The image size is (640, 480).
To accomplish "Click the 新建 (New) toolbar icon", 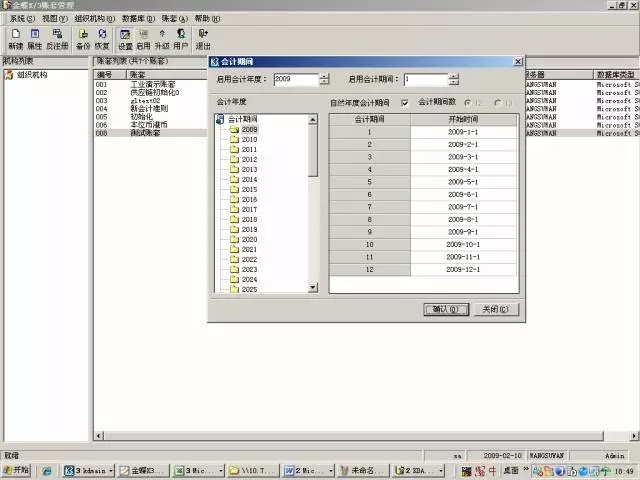I will [x=16, y=39].
